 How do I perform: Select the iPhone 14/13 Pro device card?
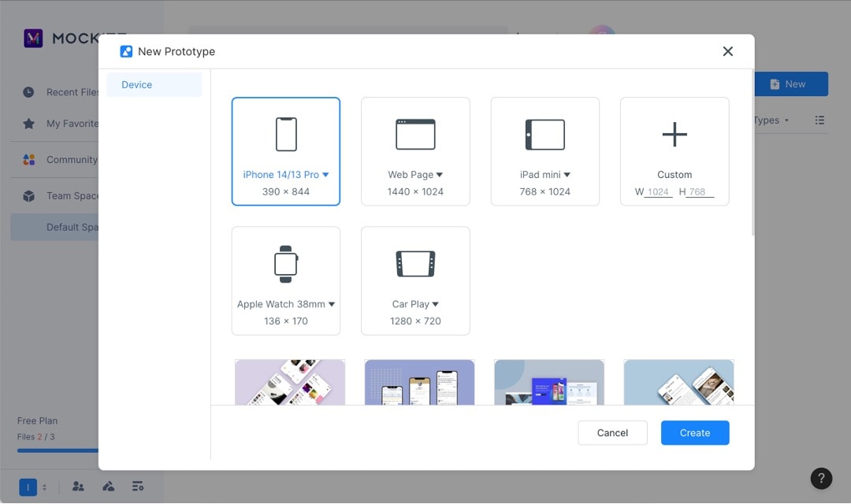[285, 151]
